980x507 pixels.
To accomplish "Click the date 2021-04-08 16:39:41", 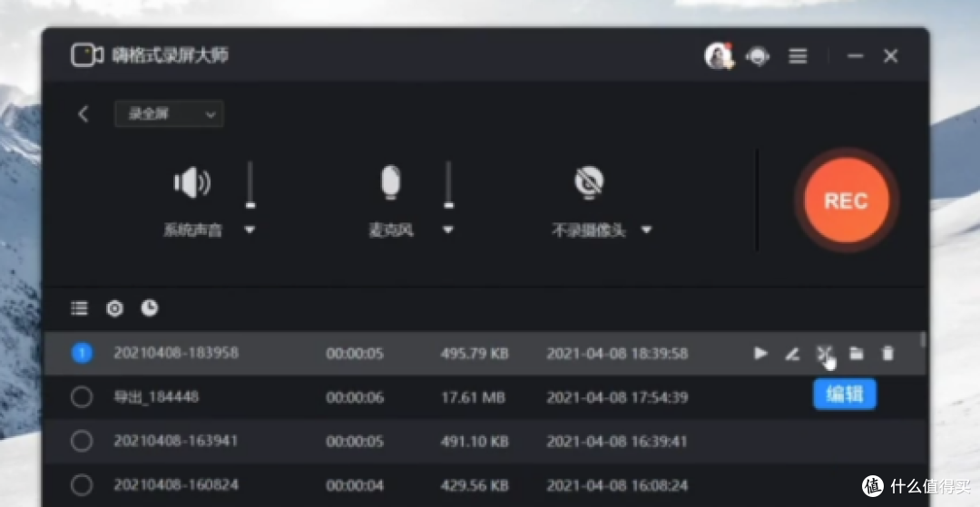I will [x=618, y=442].
